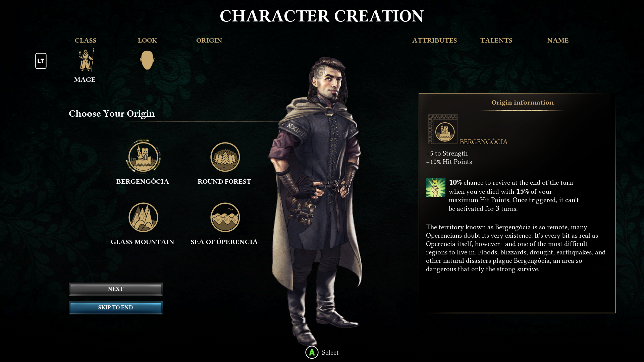Screen dimensions: 644x362
Task: Jump to the TALENTS step tab
Action: click(x=496, y=41)
